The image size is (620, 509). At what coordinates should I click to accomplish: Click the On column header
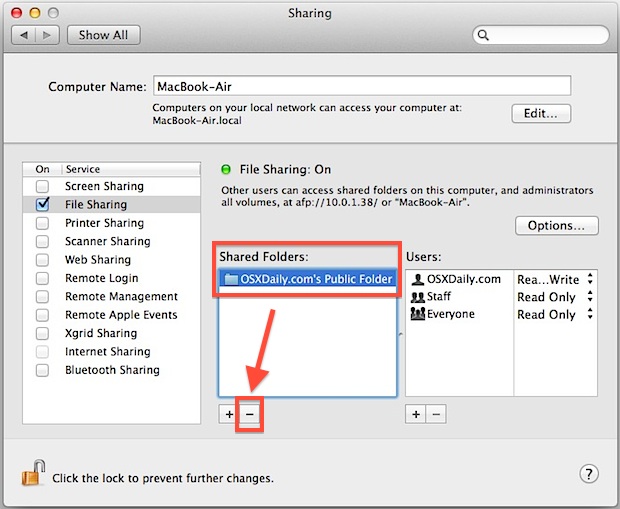pos(42,169)
